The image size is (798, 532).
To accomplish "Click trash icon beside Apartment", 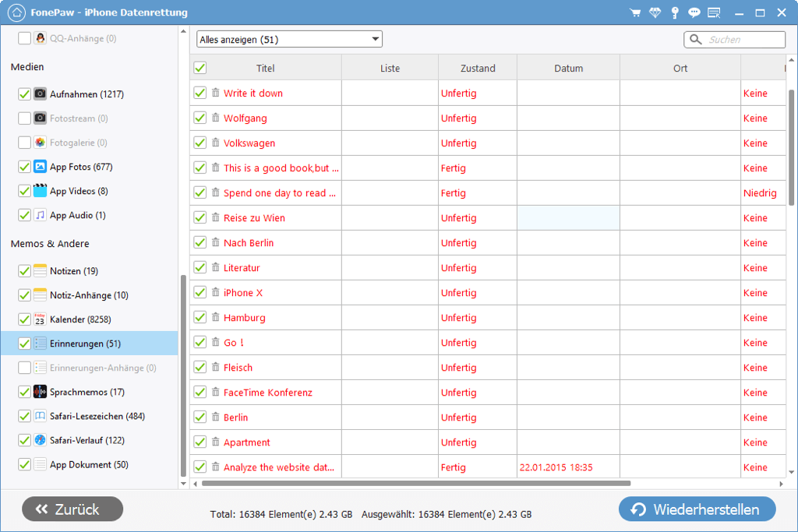I will pos(216,442).
